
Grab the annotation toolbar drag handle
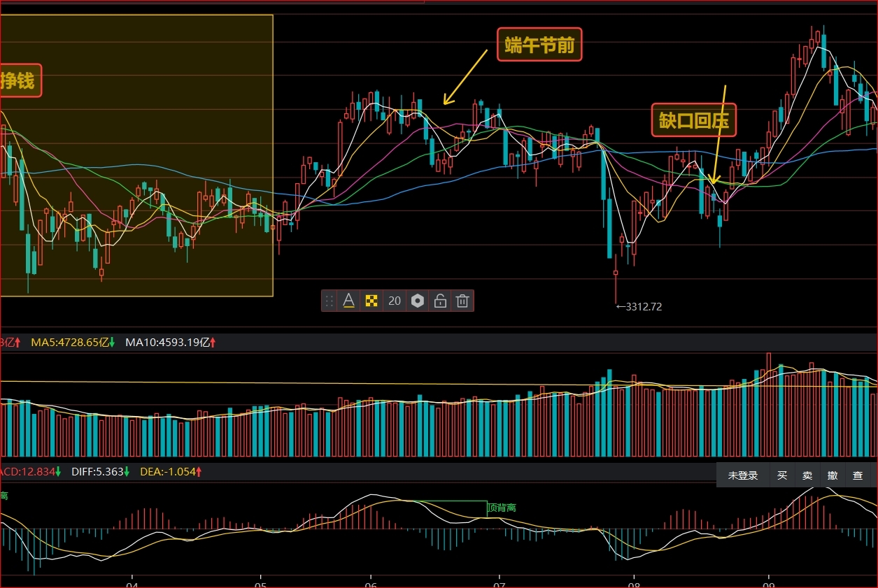pos(329,301)
